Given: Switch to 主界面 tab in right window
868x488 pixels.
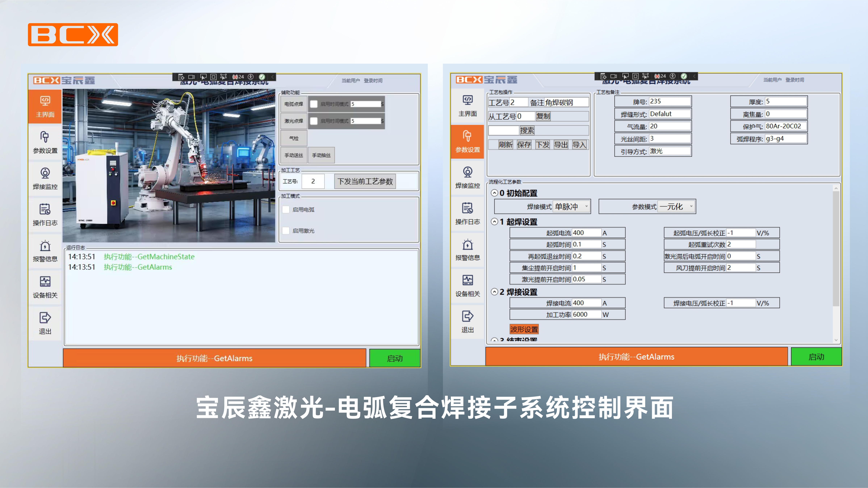Looking at the screenshot, I should pos(467,106).
